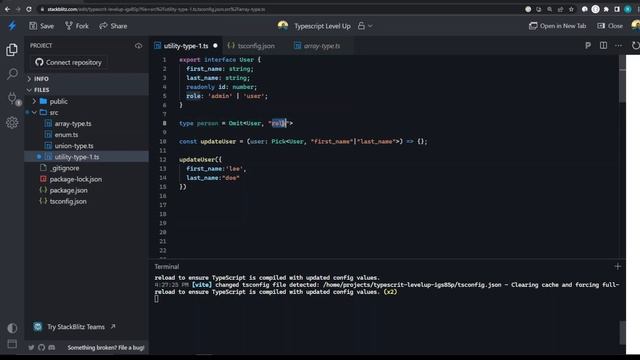Screen dimensions: 640x360
Task: Open browser zoom magnifier icon
Action: [x=550, y=9]
